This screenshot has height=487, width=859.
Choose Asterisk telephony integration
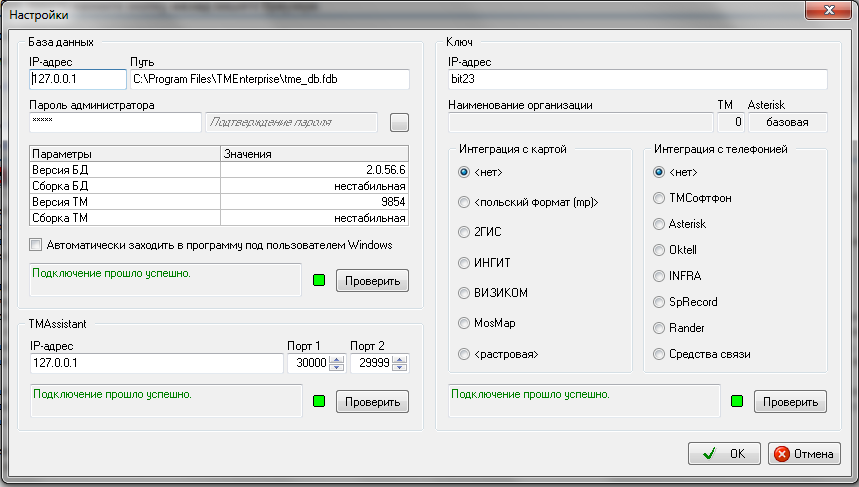[659, 224]
